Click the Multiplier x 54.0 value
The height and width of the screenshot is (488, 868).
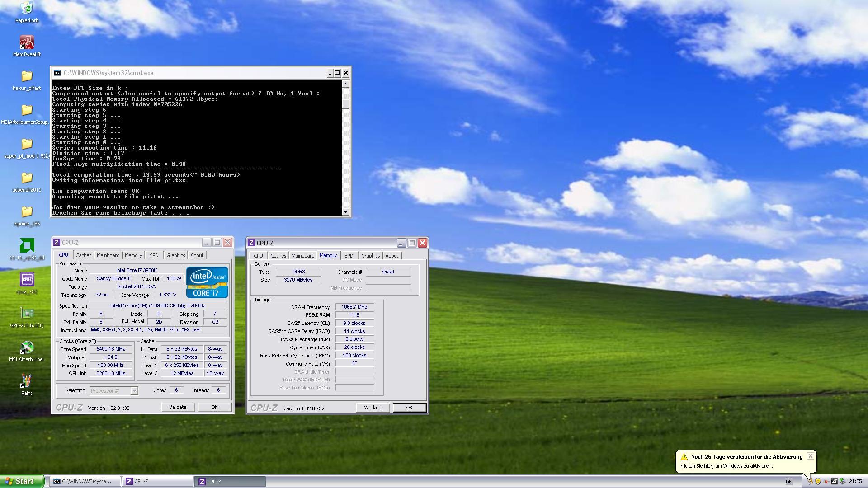tap(111, 357)
